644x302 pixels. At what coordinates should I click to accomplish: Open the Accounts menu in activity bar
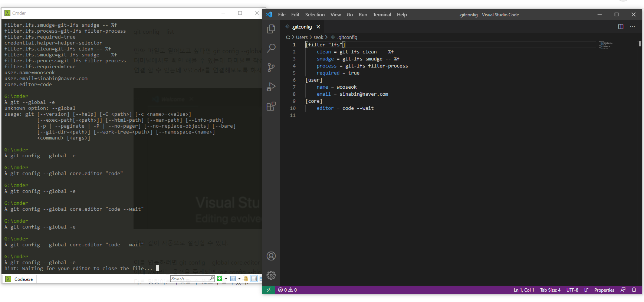tap(271, 256)
